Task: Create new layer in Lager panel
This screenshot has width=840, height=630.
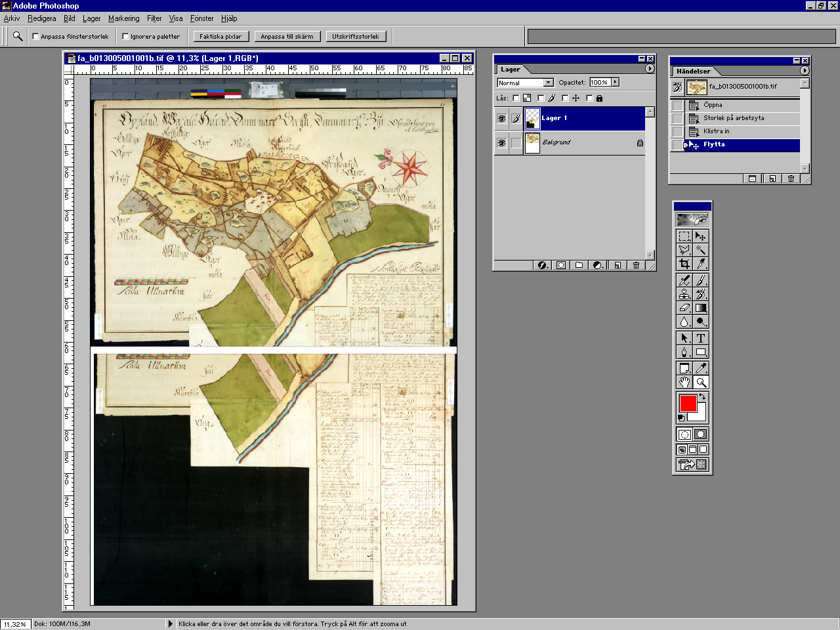Action: (618, 265)
